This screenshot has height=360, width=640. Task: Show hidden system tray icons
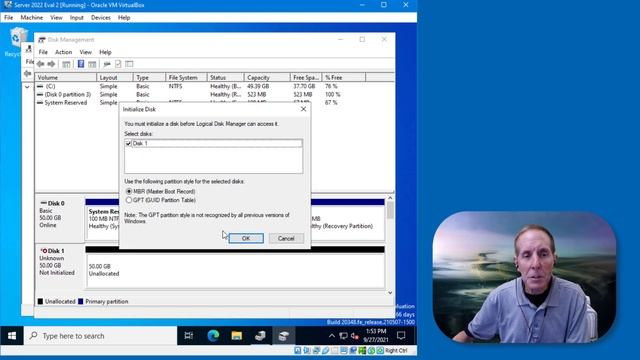(332, 336)
